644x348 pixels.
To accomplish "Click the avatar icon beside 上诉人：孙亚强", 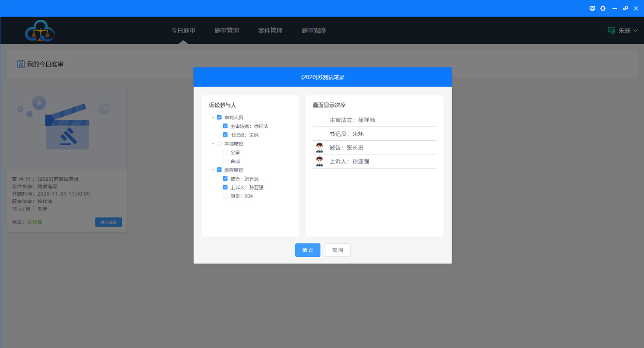I will 319,162.
